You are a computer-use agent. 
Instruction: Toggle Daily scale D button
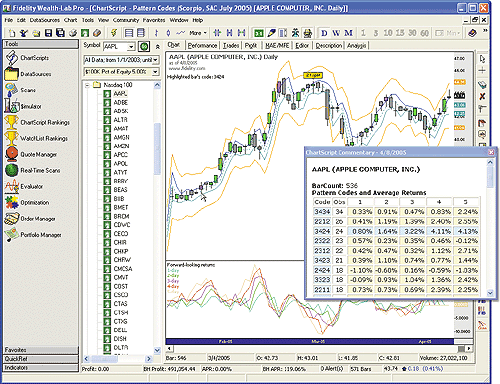324,33
